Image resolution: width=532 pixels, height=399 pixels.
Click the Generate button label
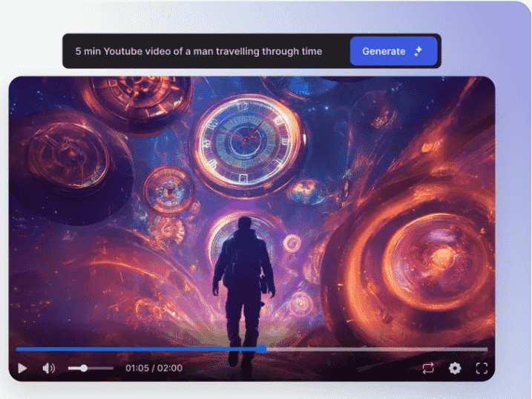pyautogui.click(x=383, y=52)
